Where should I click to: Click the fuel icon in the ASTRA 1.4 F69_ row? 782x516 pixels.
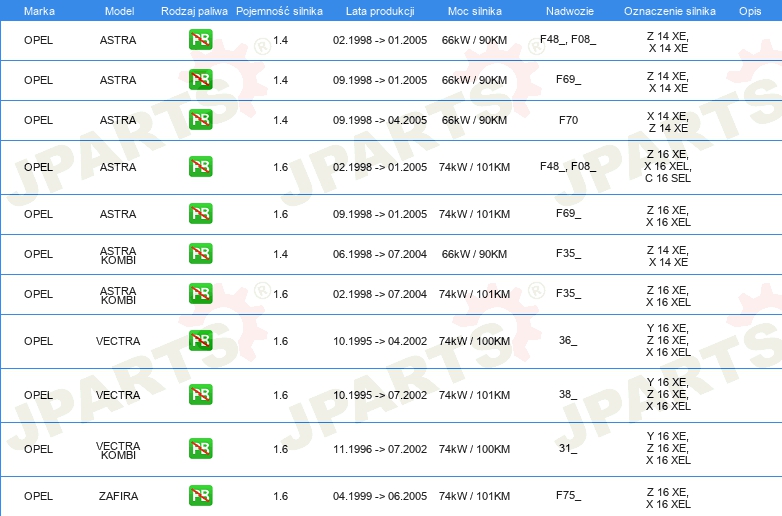click(x=200, y=80)
